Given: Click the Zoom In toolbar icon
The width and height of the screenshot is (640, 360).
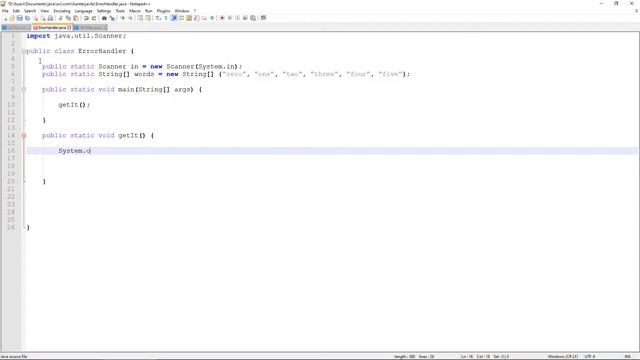Looking at the screenshot, I should pyautogui.click(x=122, y=18).
